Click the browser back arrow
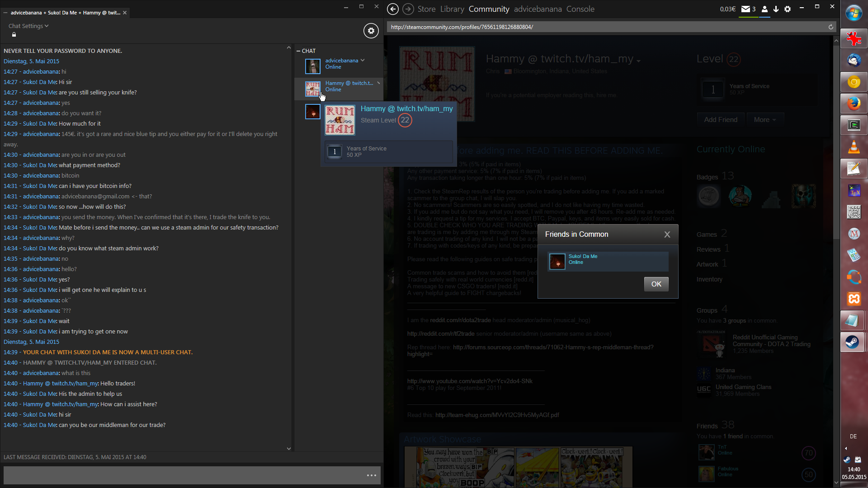 [x=393, y=9]
